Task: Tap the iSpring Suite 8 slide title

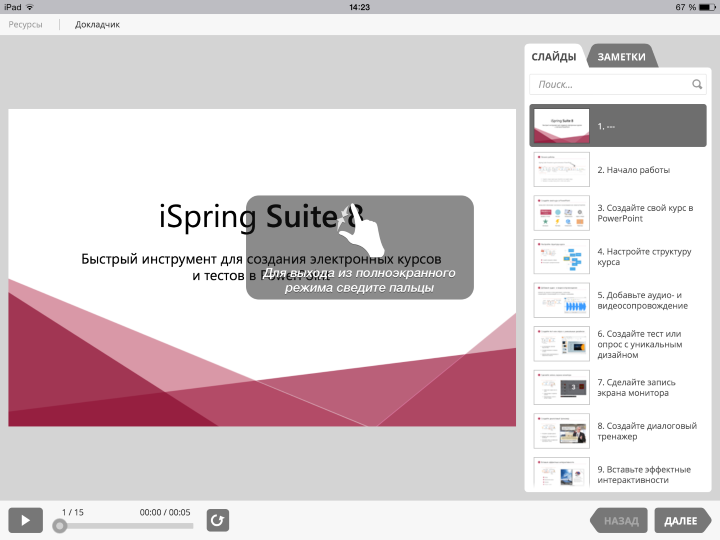Action: (261, 216)
